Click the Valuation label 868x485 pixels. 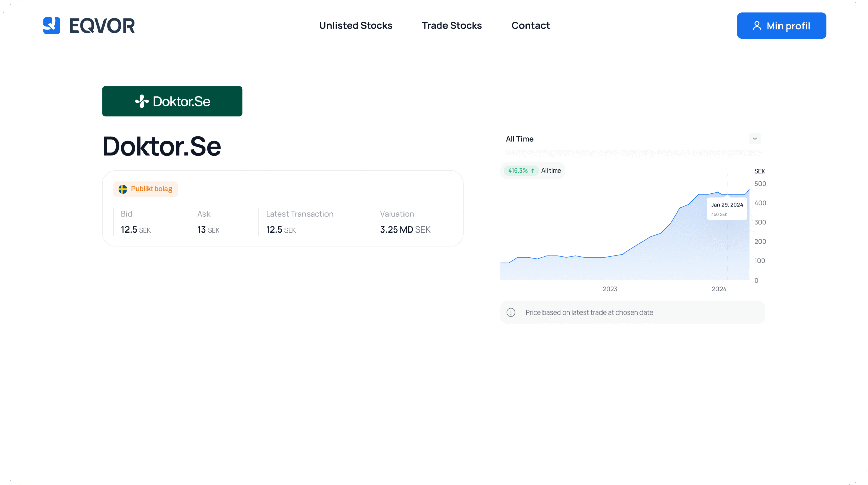pos(397,214)
